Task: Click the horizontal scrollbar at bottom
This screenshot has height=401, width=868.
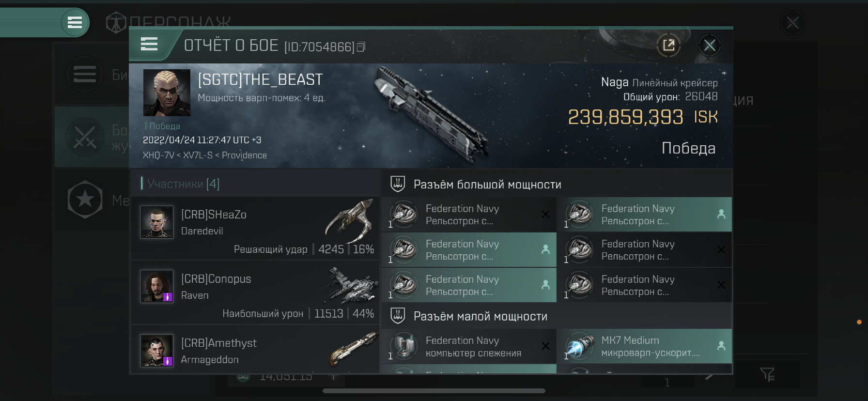Action: 434,391
